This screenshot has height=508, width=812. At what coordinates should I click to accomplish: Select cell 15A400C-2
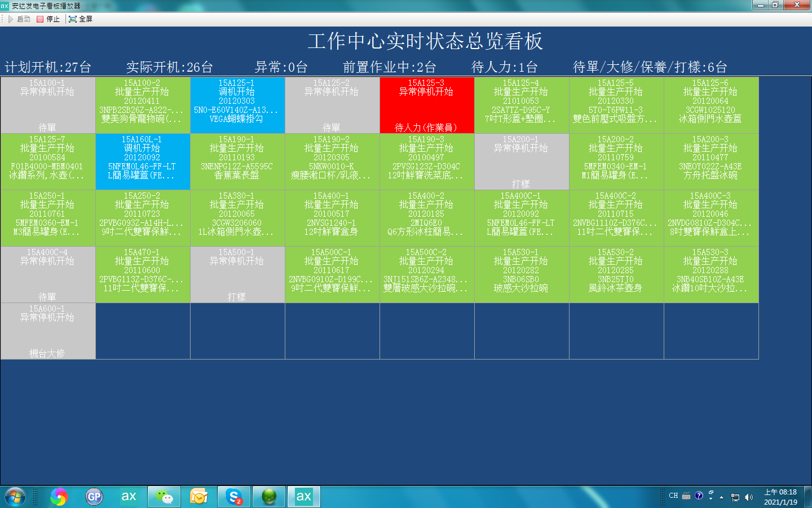(x=616, y=218)
